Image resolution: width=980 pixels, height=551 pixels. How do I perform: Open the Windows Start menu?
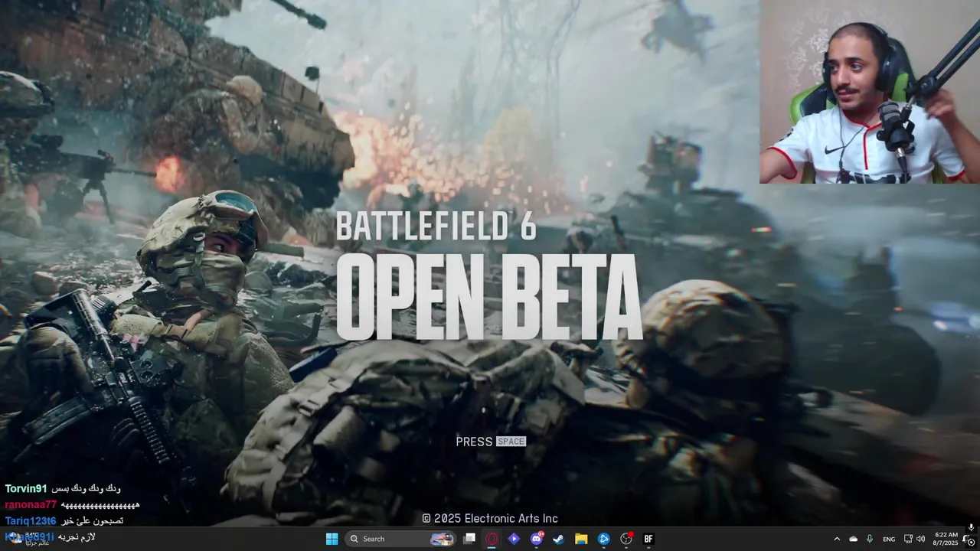[332, 539]
